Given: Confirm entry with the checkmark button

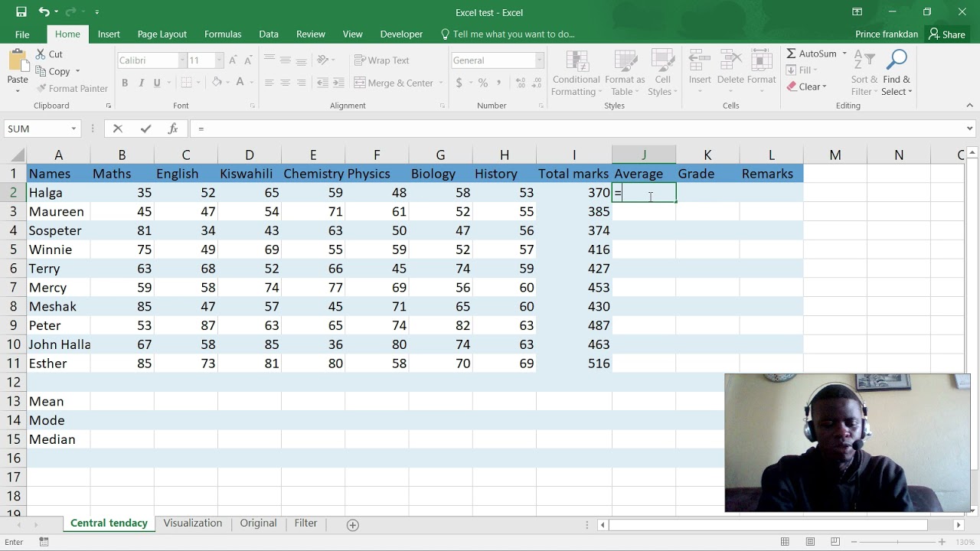Looking at the screenshot, I should coord(145,129).
